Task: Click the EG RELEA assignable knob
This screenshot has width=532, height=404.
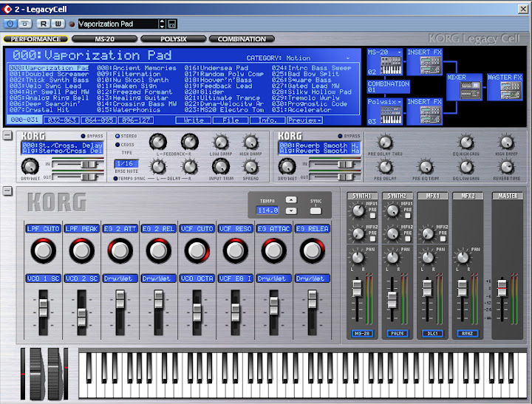Action: (x=312, y=250)
